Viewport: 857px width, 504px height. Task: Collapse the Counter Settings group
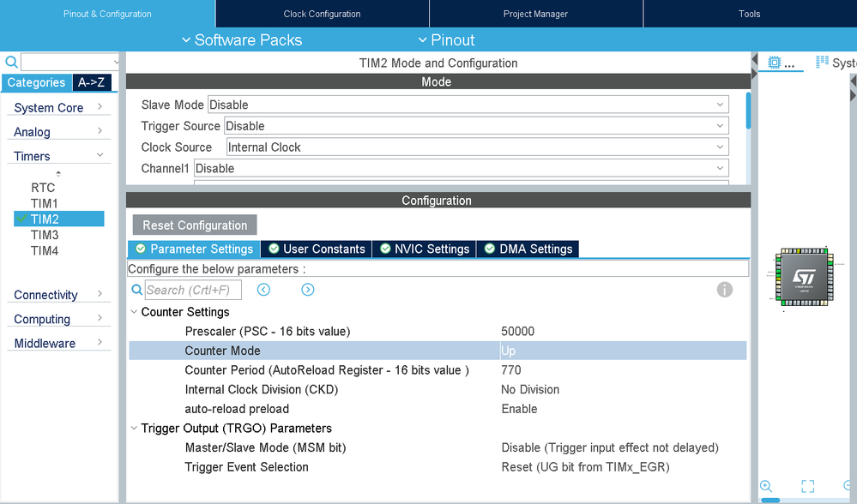[134, 312]
